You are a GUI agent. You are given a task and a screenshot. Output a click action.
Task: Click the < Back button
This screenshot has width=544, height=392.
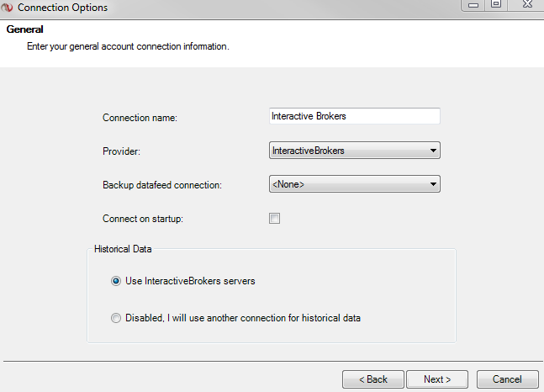click(373, 379)
